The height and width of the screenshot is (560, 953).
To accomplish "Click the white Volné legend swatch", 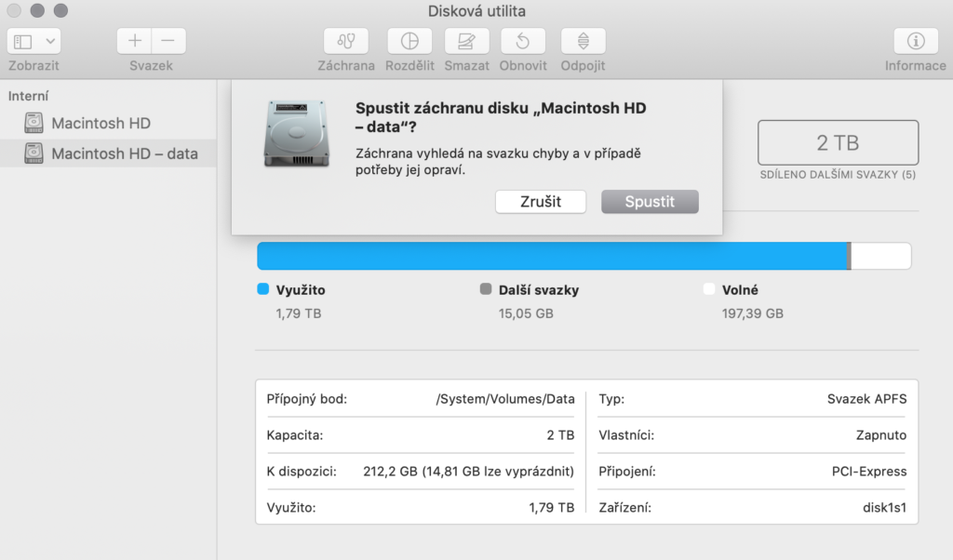I will click(708, 289).
